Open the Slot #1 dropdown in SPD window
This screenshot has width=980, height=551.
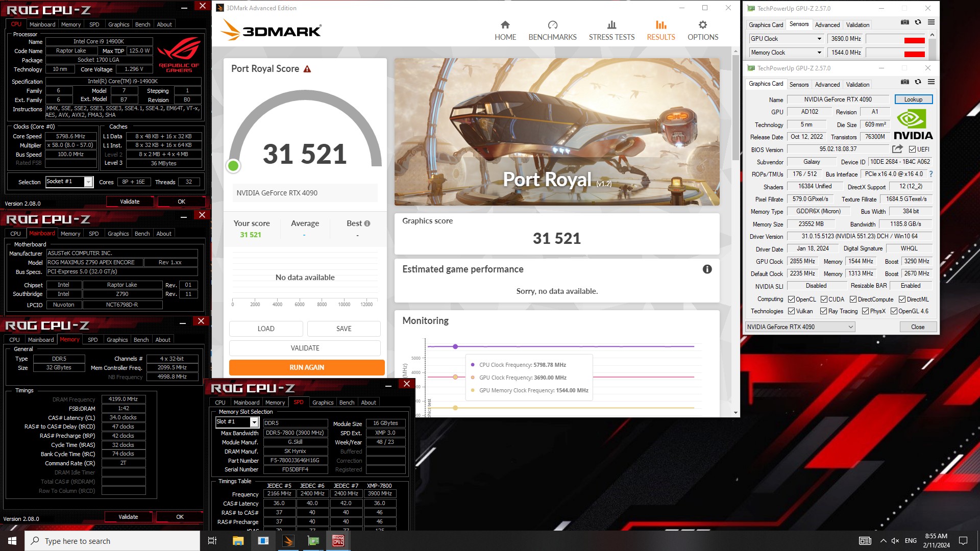click(x=254, y=422)
